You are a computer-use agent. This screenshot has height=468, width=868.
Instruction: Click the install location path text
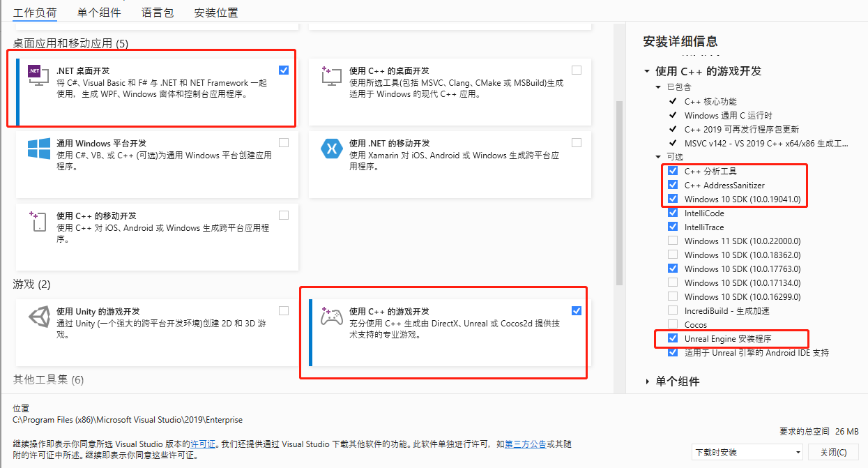(128, 420)
